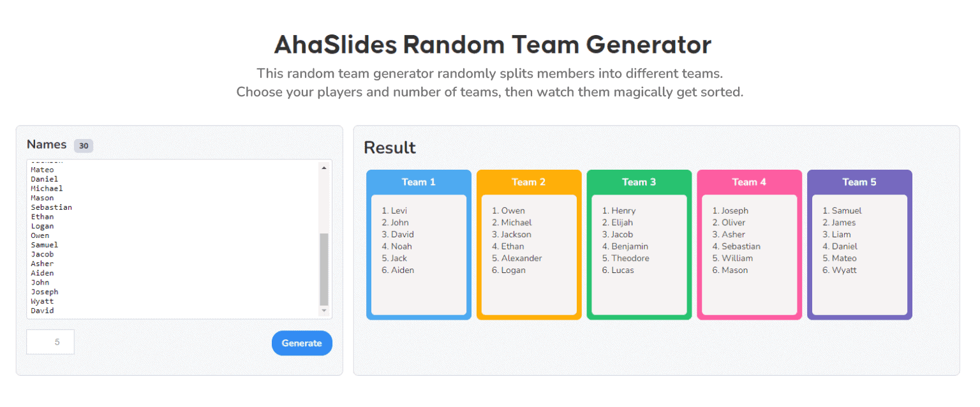Click the AhaSlides Random Team Generator title
The image size is (980, 407).
click(x=493, y=45)
